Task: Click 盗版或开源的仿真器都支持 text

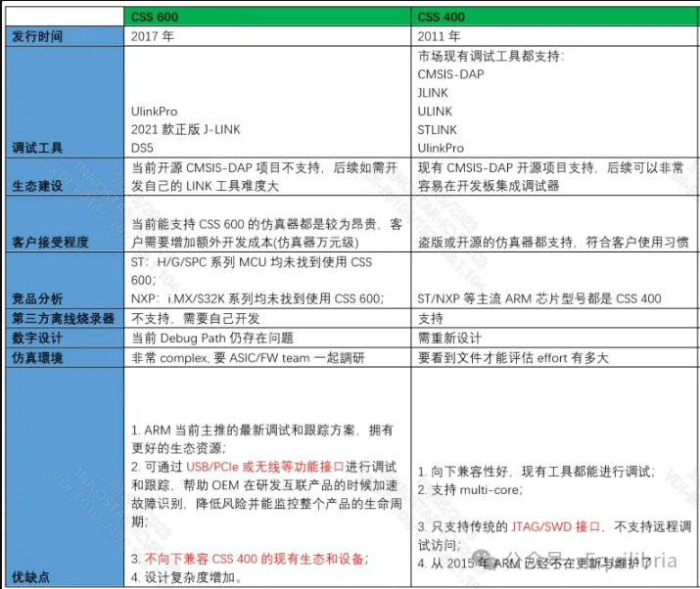Action: (495, 242)
